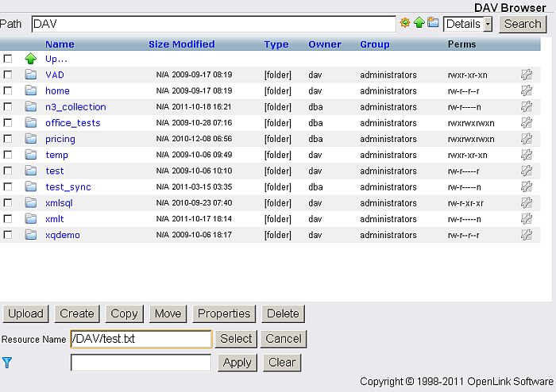Click the office_tests folder icon
This screenshot has width=556, height=392.
click(31, 122)
